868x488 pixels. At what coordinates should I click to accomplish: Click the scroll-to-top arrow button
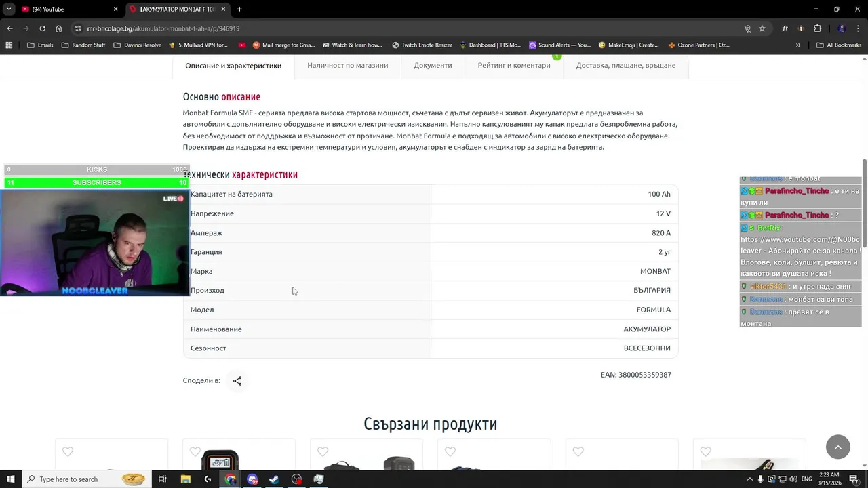click(838, 447)
